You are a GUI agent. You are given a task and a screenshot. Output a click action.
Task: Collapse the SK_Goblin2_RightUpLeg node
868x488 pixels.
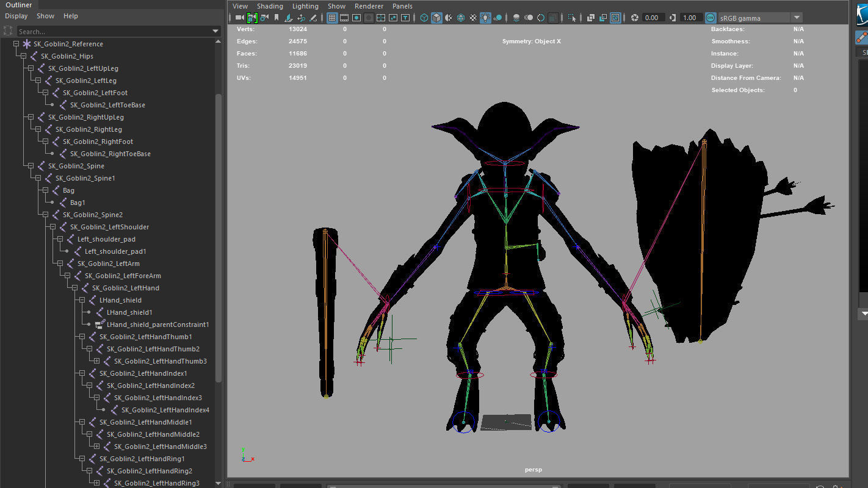pyautogui.click(x=31, y=117)
